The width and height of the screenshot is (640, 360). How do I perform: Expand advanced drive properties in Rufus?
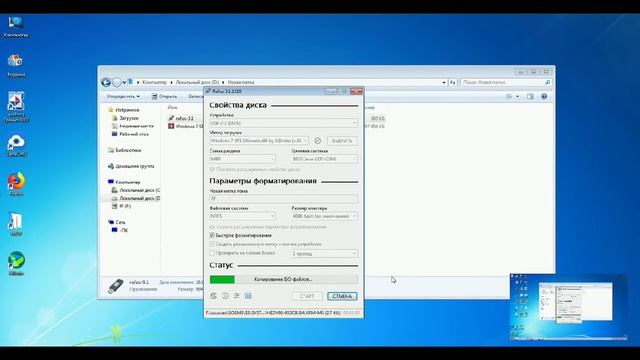[x=255, y=169]
